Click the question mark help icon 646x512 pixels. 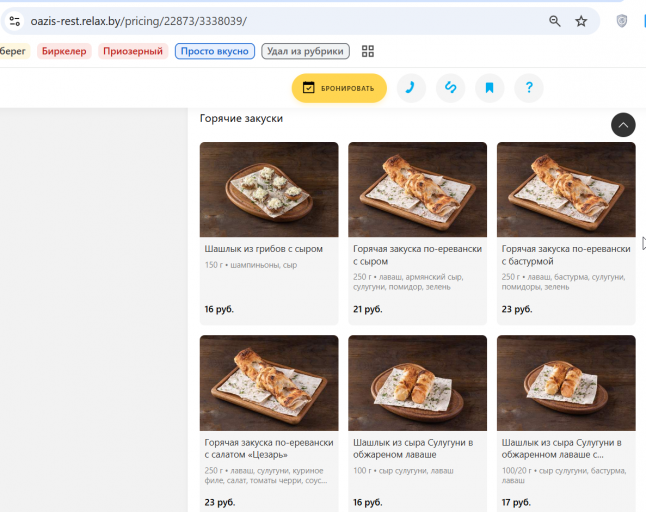[529, 88]
